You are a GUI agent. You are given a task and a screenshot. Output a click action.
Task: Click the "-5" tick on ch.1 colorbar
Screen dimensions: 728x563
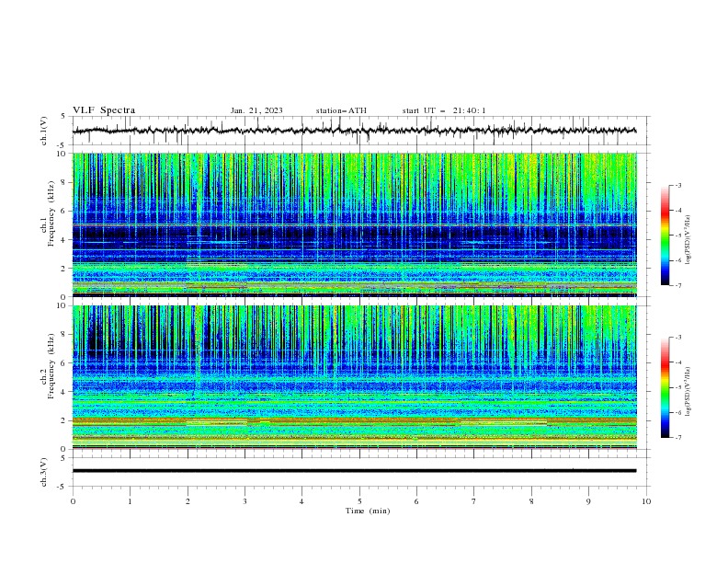click(x=677, y=236)
